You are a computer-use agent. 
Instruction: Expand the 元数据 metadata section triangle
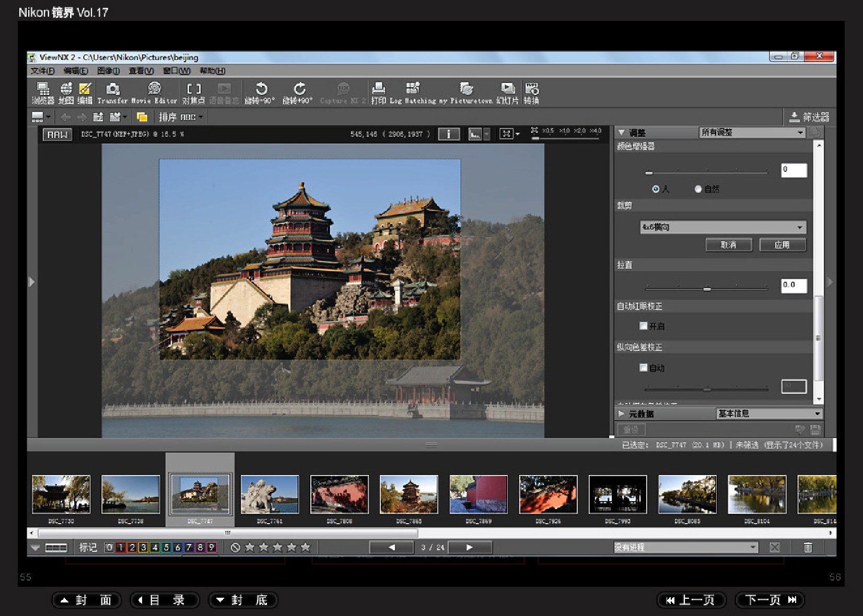point(621,413)
